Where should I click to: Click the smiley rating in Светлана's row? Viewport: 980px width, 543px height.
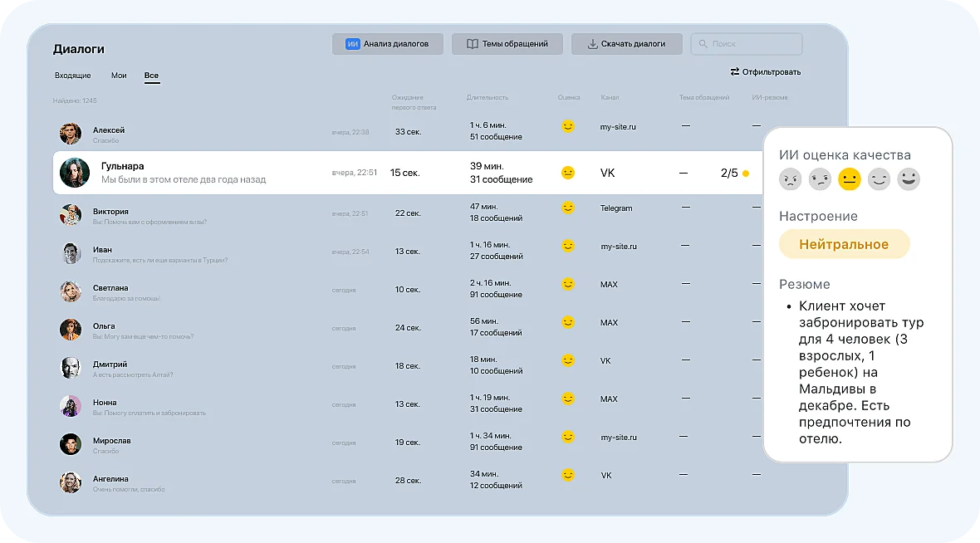(567, 284)
